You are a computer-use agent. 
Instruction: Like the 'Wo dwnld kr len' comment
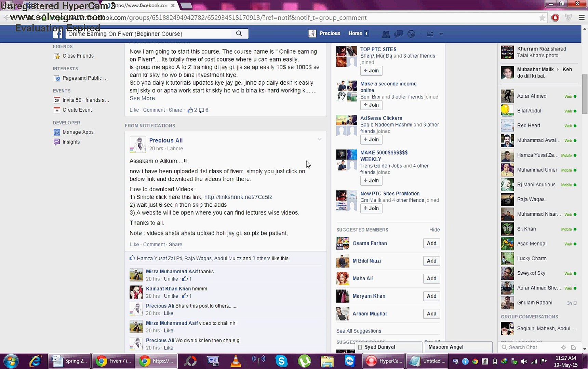pyautogui.click(x=169, y=348)
